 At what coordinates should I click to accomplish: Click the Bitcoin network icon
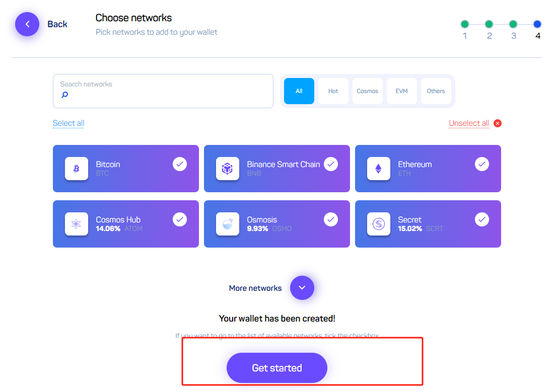click(x=77, y=169)
